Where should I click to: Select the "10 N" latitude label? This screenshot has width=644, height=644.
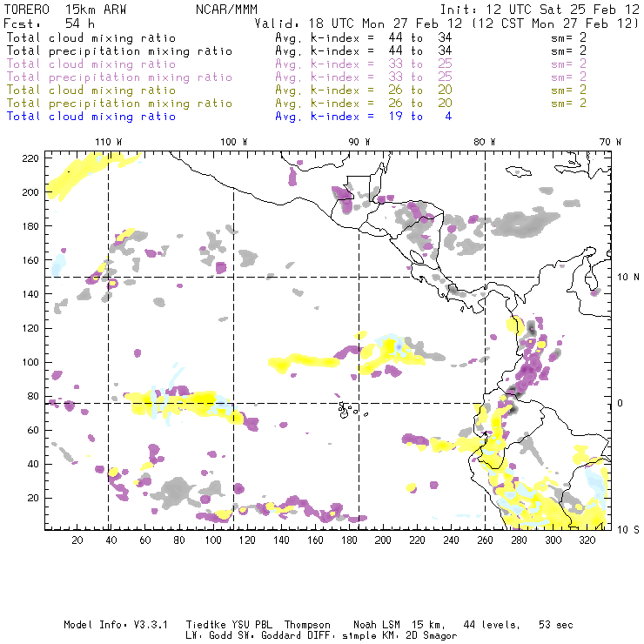[628, 278]
